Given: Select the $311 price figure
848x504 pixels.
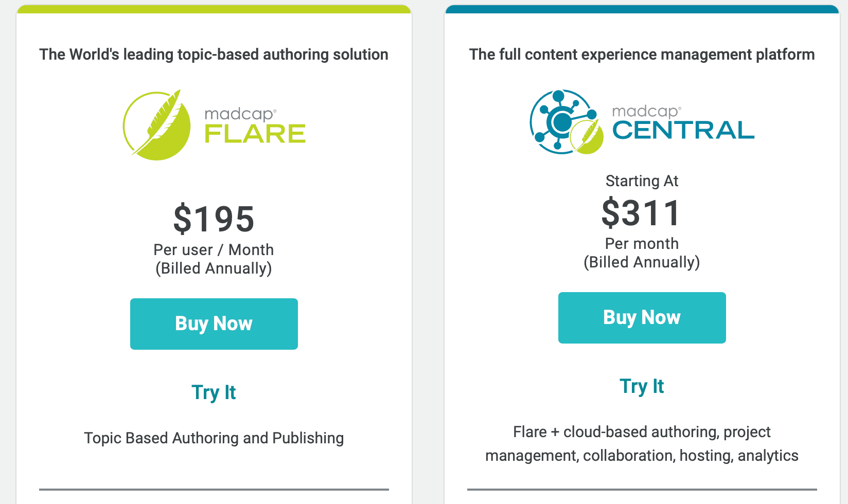Looking at the screenshot, I should pyautogui.click(x=642, y=213).
